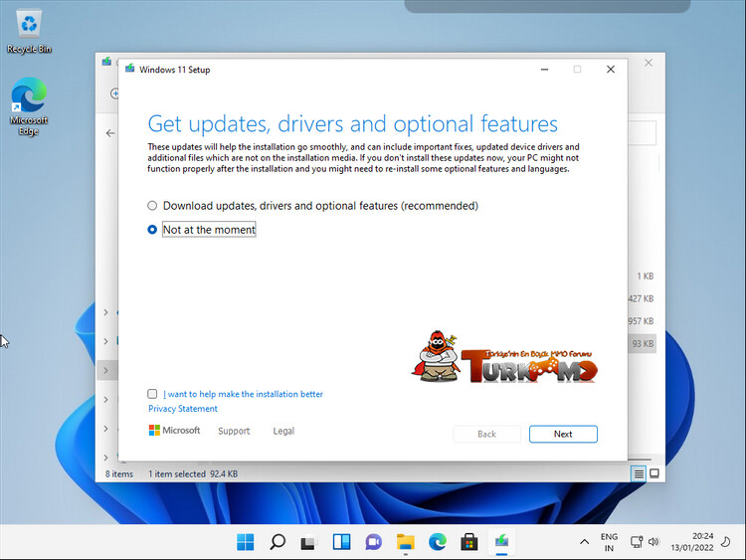
Task: Click the Windows 11 Setup title icon
Action: point(129,69)
